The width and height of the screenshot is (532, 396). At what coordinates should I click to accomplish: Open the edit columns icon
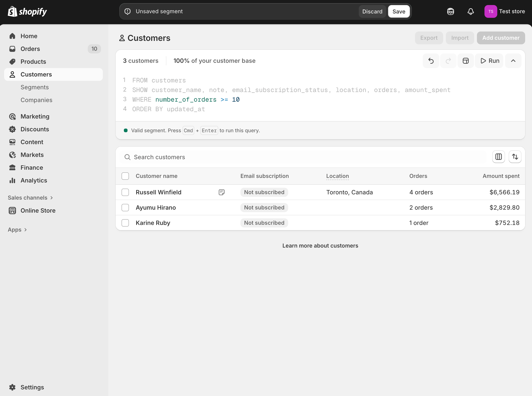tap(498, 157)
